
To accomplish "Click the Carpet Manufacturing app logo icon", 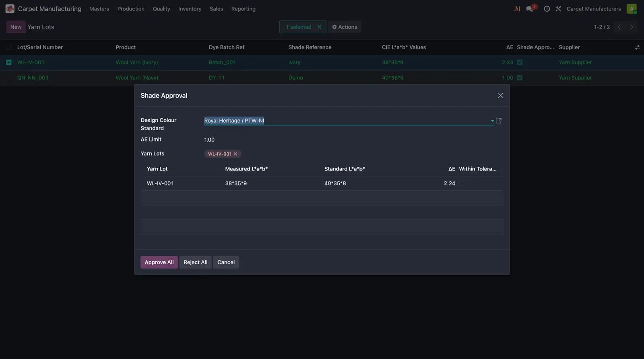I will tap(10, 8).
